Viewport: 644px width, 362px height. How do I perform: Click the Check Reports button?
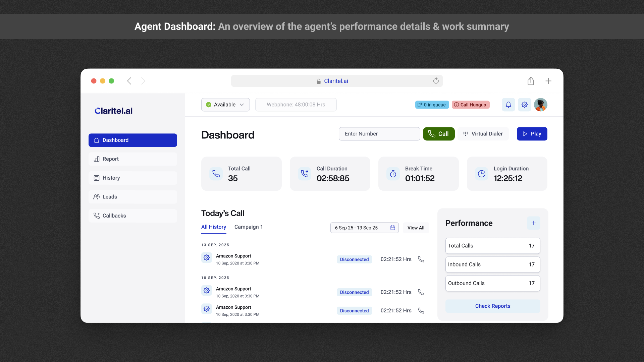click(x=492, y=306)
